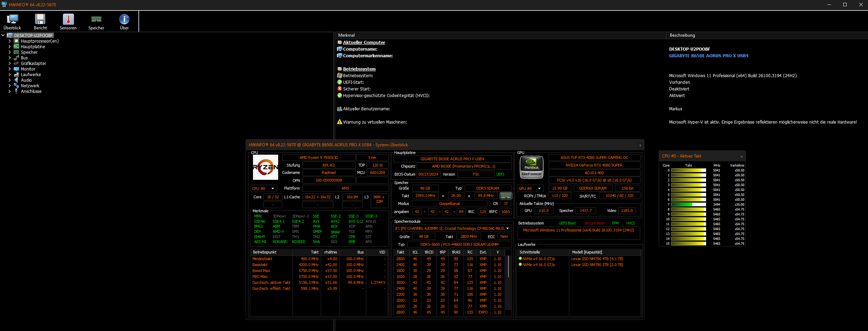
Task: Open the GPU #0 selector dropdown
Action: point(530,189)
